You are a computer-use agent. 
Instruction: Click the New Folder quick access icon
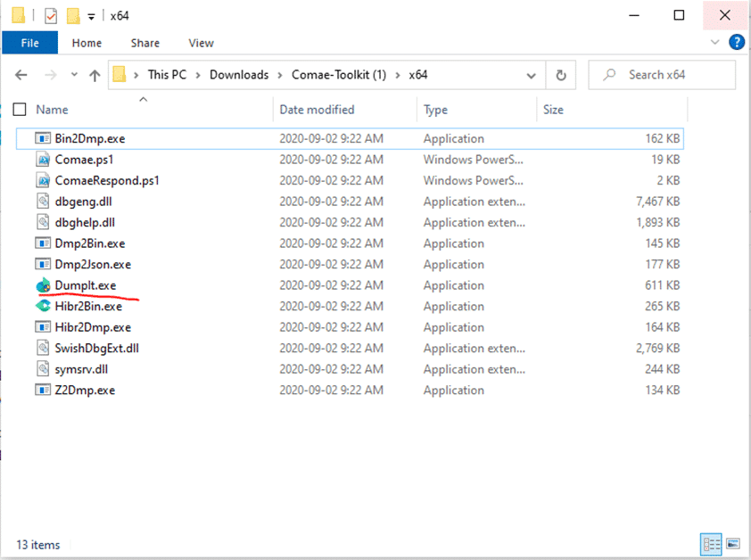tap(73, 16)
